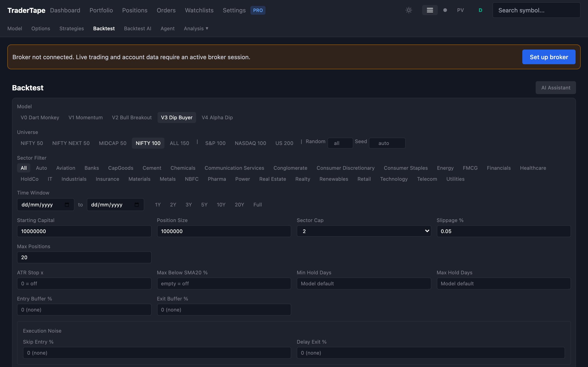The height and width of the screenshot is (367, 588).
Task: Click the gray status dot indicator
Action: [x=445, y=10]
